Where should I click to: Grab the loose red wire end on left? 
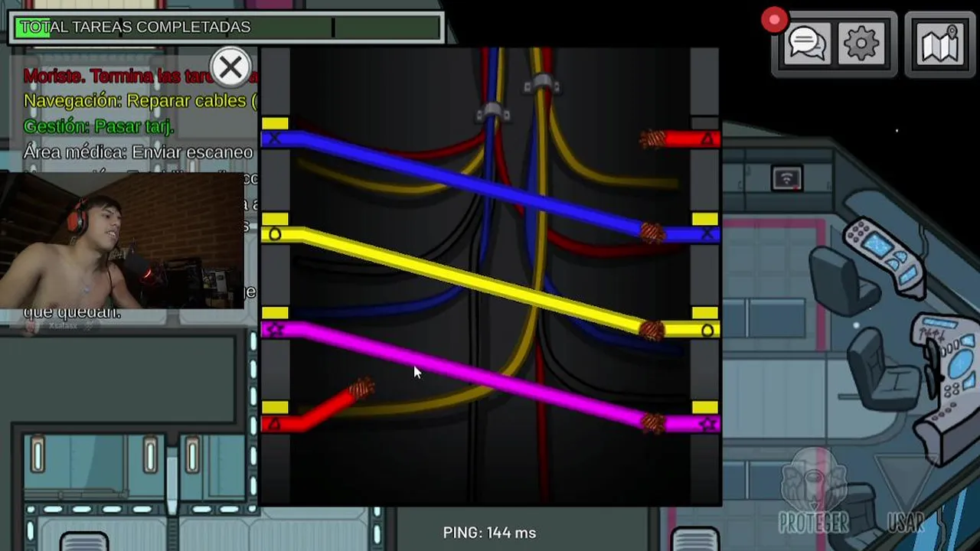[x=361, y=390]
